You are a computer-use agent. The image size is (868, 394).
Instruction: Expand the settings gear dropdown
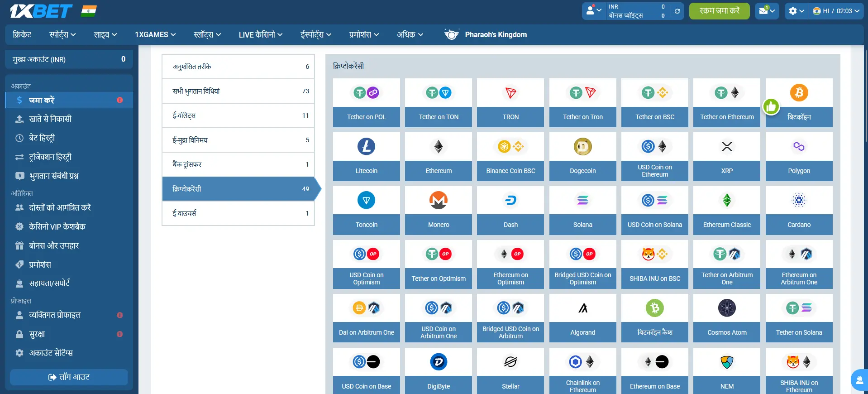(796, 11)
